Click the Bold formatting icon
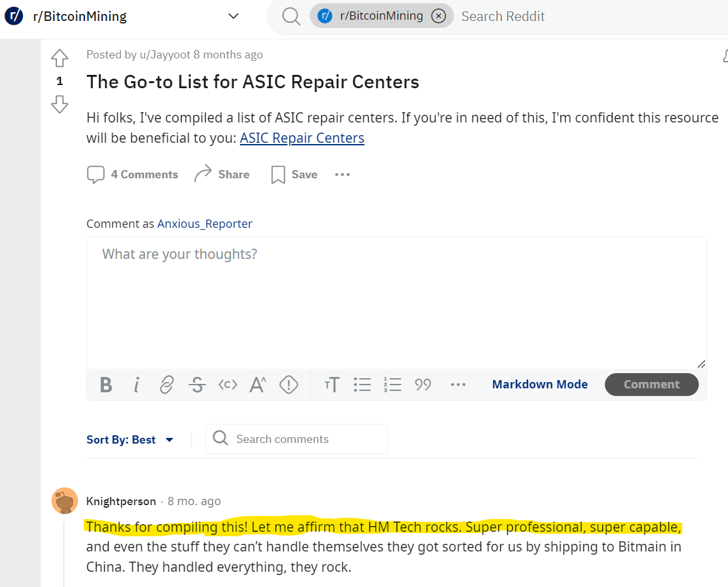The height and width of the screenshot is (587, 728). pyautogui.click(x=106, y=385)
